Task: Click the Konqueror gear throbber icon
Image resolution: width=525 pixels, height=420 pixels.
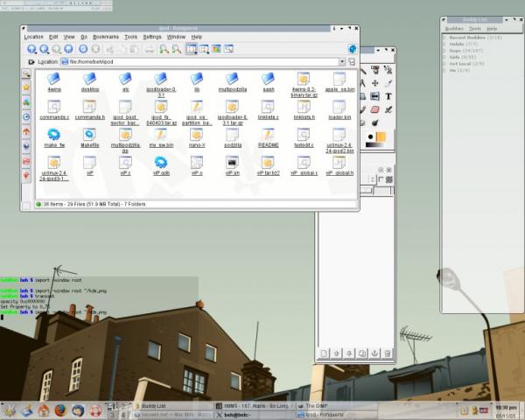Action: pos(353,49)
